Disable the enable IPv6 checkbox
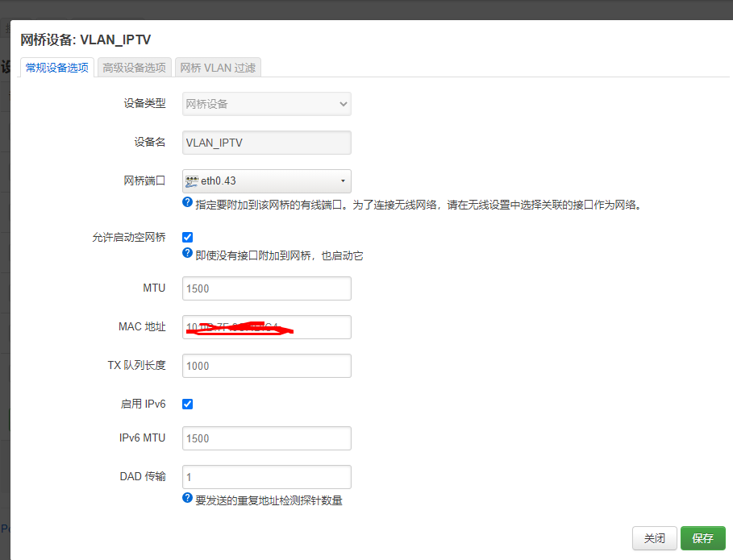Image resolution: width=733 pixels, height=560 pixels. (x=187, y=404)
